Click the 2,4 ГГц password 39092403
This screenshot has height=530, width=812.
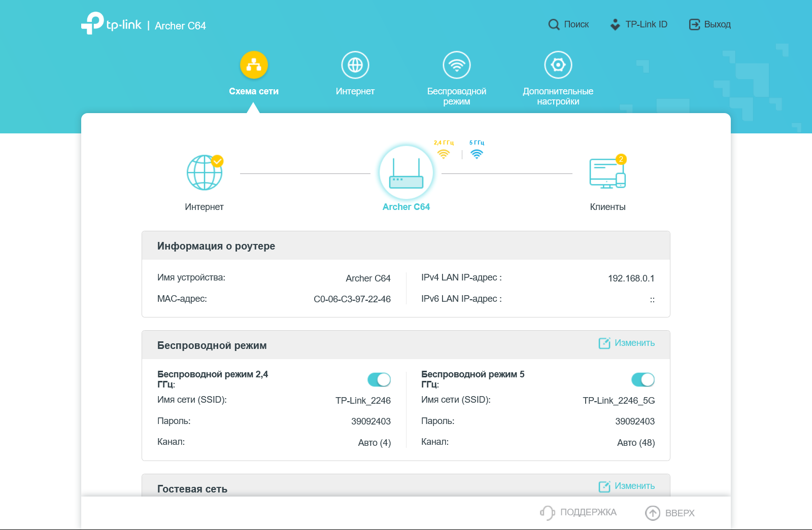click(371, 421)
